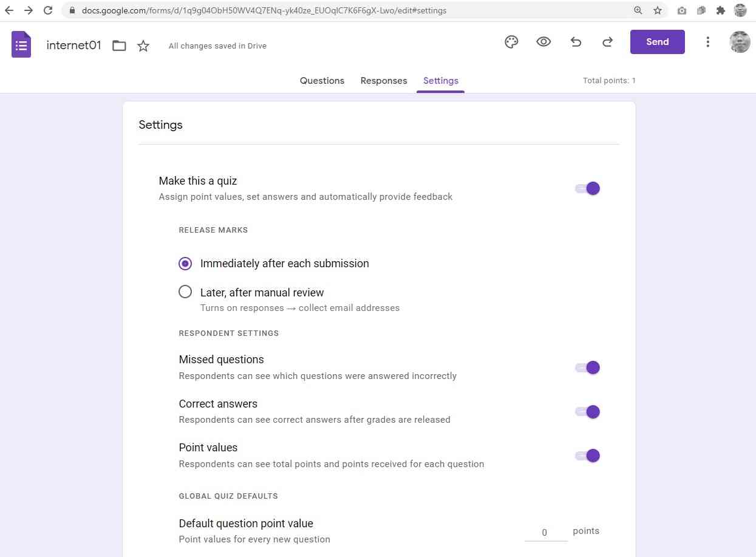
Task: Click the Send button
Action: [657, 42]
